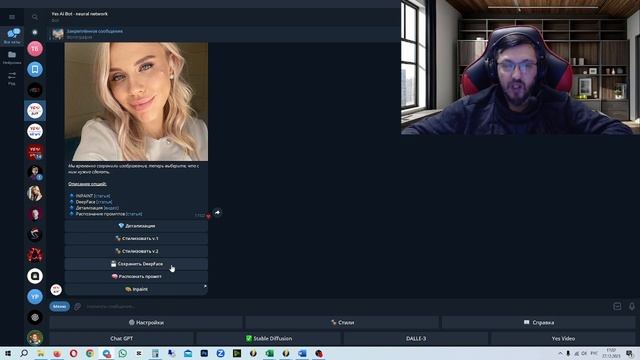The height and width of the screenshot is (360, 640).
Task: Open the blonde woman avatar chat
Action: [x=35, y=193]
